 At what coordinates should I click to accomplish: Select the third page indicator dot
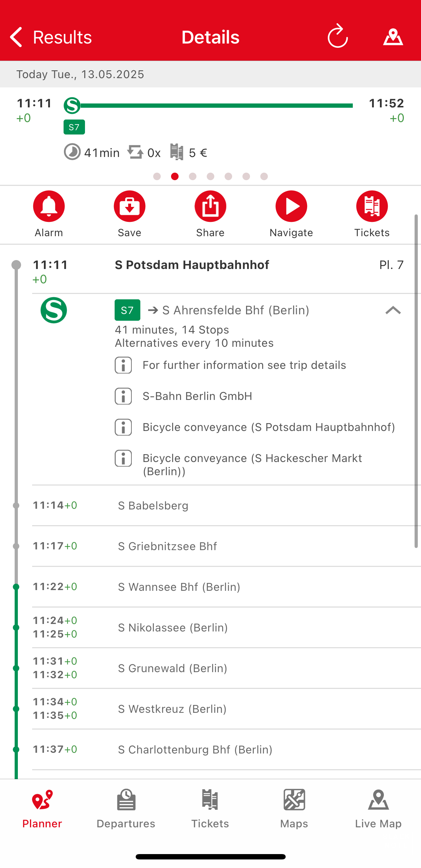coord(193,177)
